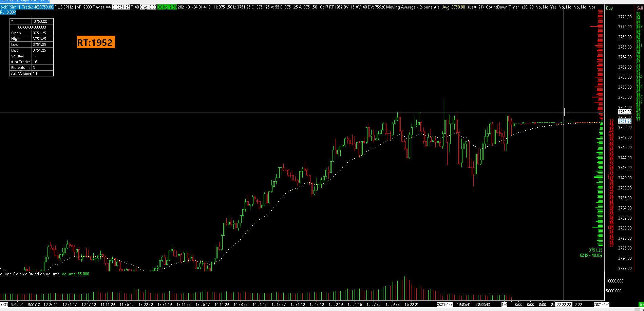Click the Last row in the data box
The image size is (644, 311).
point(32,50)
